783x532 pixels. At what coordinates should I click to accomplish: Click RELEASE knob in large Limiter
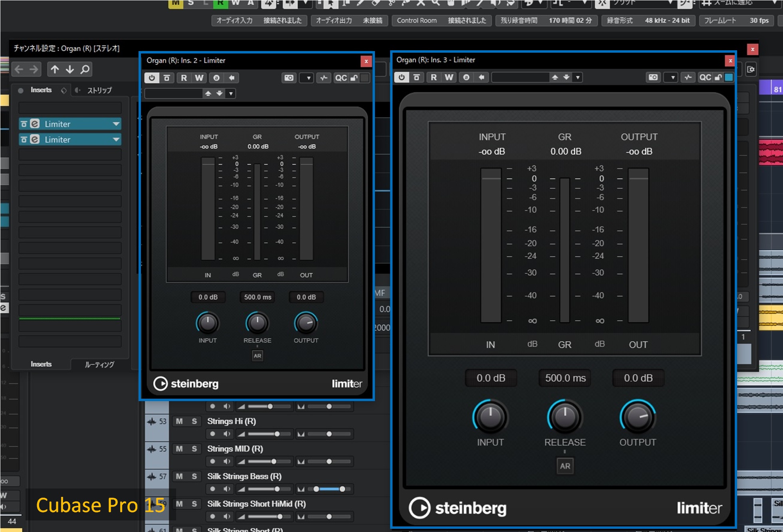[565, 417]
